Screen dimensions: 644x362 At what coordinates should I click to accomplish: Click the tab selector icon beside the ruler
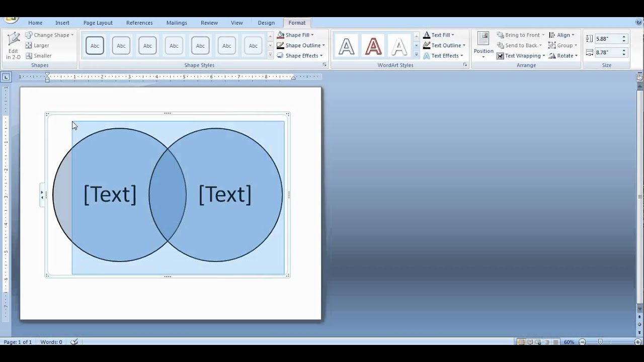click(6, 77)
